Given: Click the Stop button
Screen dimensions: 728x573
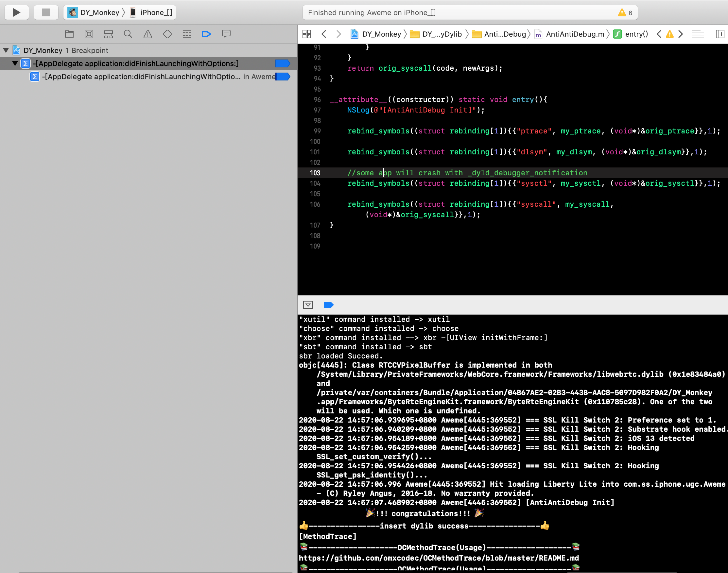Looking at the screenshot, I should pyautogui.click(x=46, y=12).
